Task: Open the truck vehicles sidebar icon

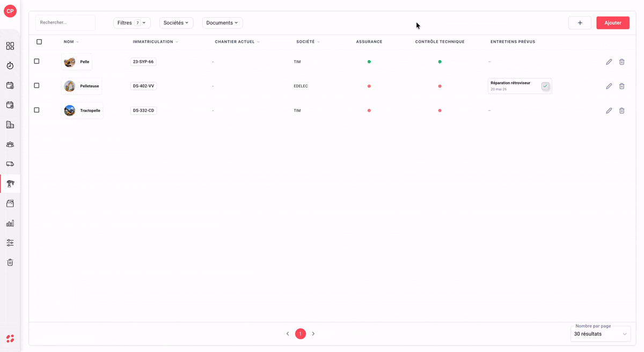Action: click(10, 164)
